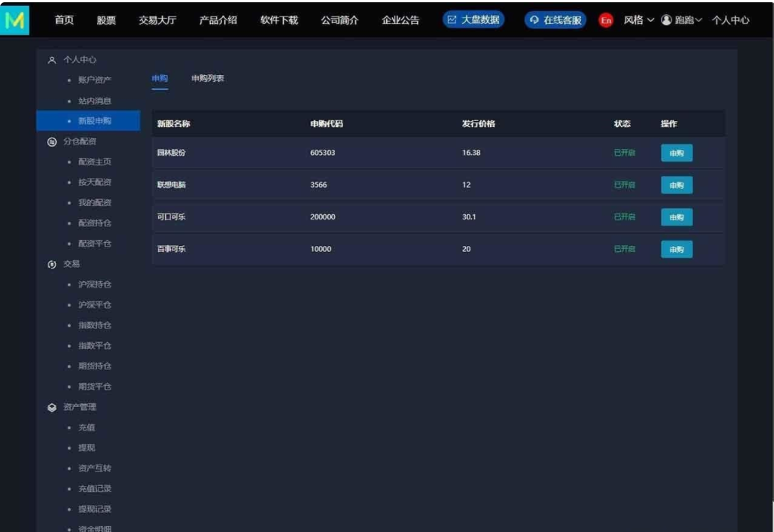Screen dimensions: 774x532
Task: Click price 30.1
Action: click(x=469, y=217)
